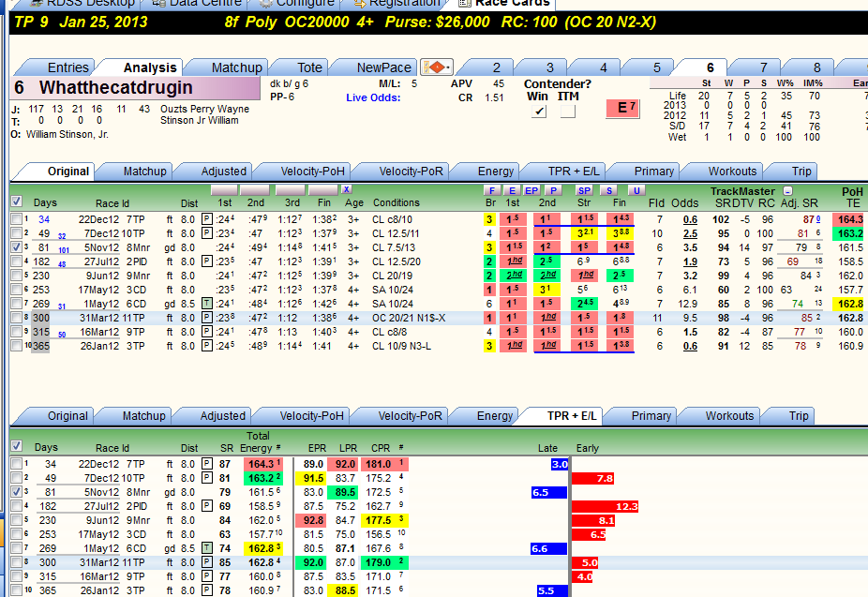
Task: Click the blue X clear button near Age
Action: coord(346,189)
